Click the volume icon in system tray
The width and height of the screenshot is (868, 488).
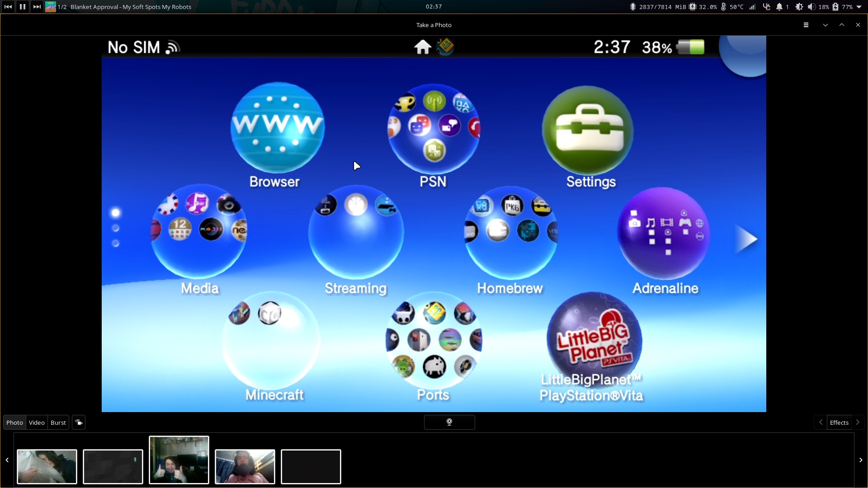point(811,7)
